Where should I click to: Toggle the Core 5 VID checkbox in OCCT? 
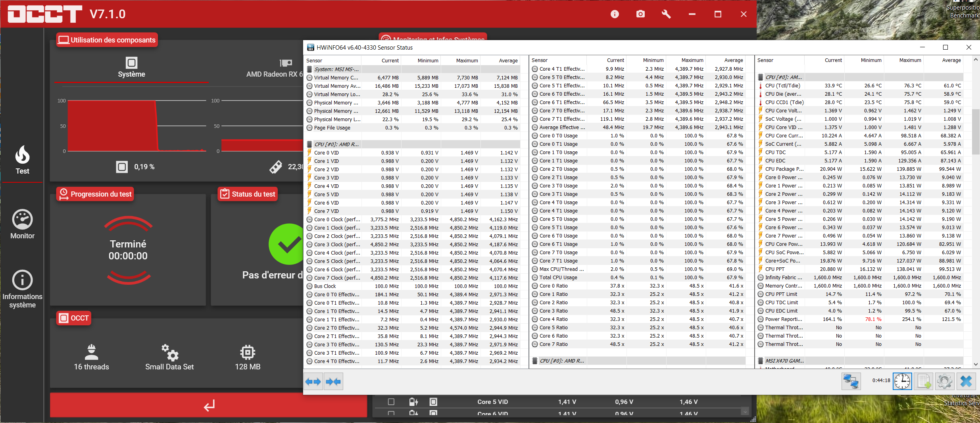391,402
